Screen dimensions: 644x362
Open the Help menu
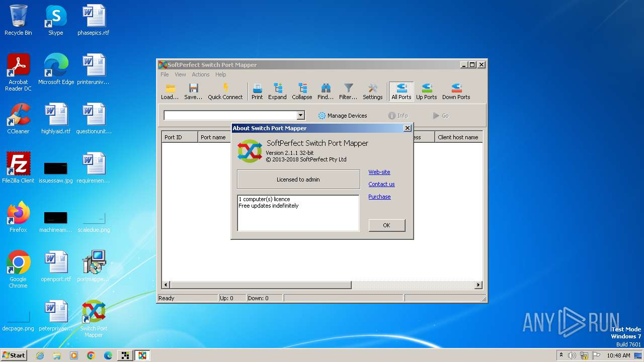pyautogui.click(x=220, y=74)
